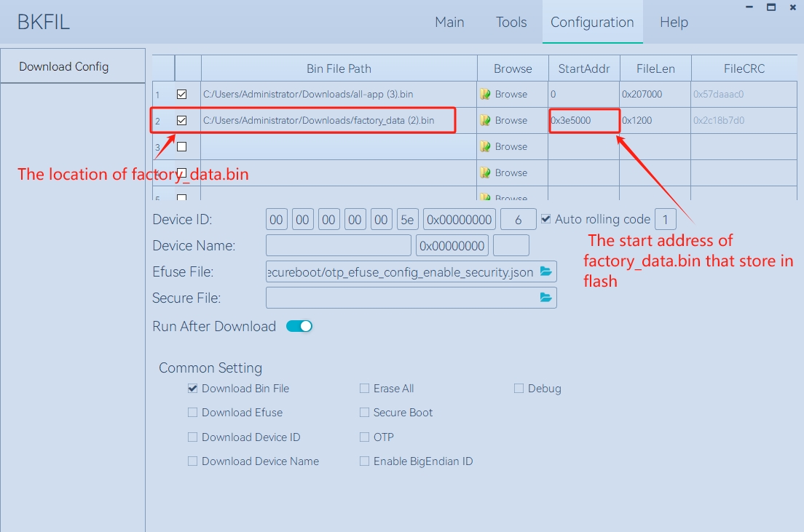Click the rolling code value field
804x532 pixels.
point(665,219)
